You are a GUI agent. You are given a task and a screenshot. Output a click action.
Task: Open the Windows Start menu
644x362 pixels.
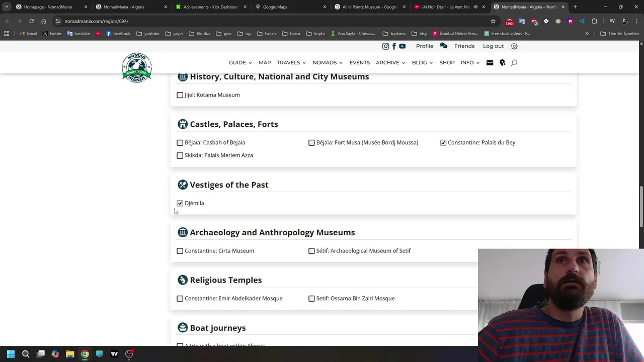11,354
